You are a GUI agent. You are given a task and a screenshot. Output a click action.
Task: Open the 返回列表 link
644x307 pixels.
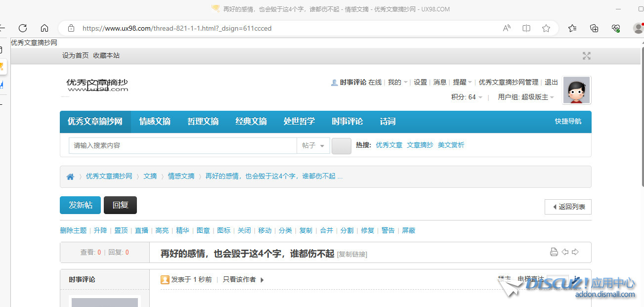(568, 207)
